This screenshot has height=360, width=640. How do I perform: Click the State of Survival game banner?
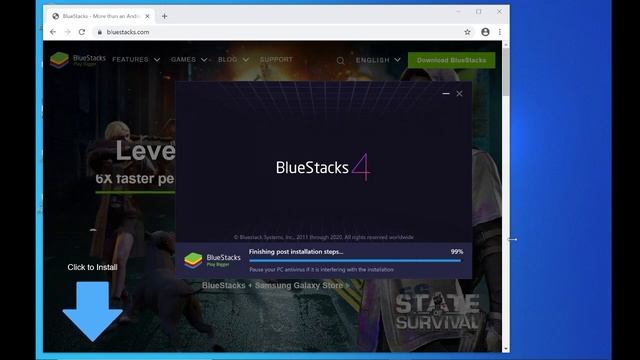[437, 312]
